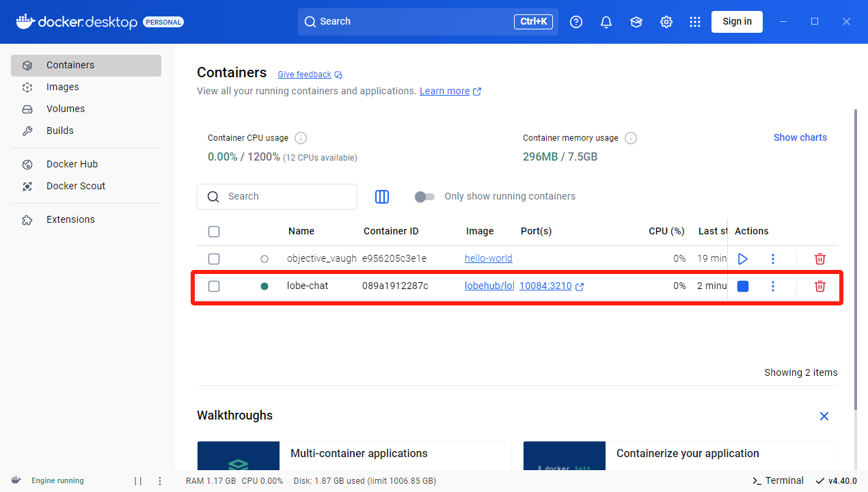868x492 pixels.
Task: Open Settings gear icon in header
Action: coord(666,22)
